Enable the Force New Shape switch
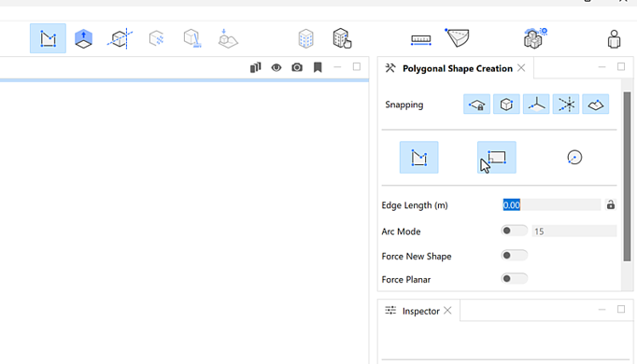This screenshot has height=364, width=637. pos(514,256)
